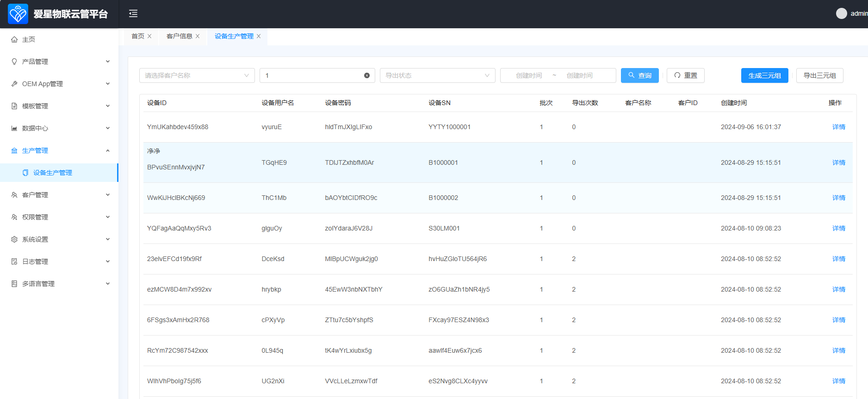Click the platform heart logo icon
This screenshot has width=868, height=399.
point(18,14)
